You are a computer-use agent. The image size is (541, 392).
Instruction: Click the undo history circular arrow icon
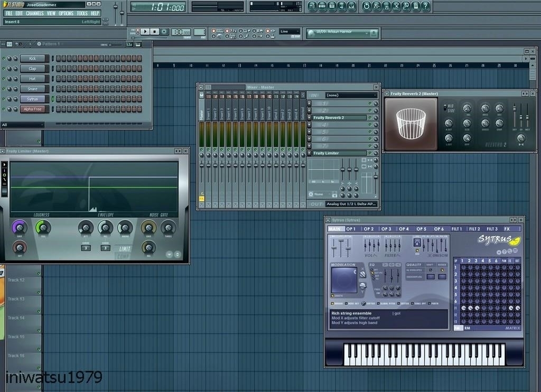click(367, 6)
